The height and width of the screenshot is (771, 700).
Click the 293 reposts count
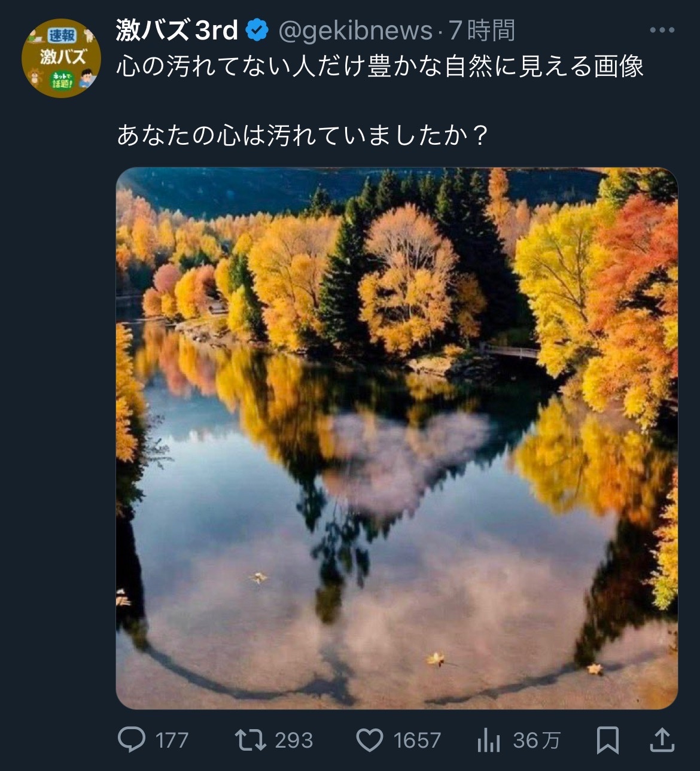pyautogui.click(x=294, y=741)
